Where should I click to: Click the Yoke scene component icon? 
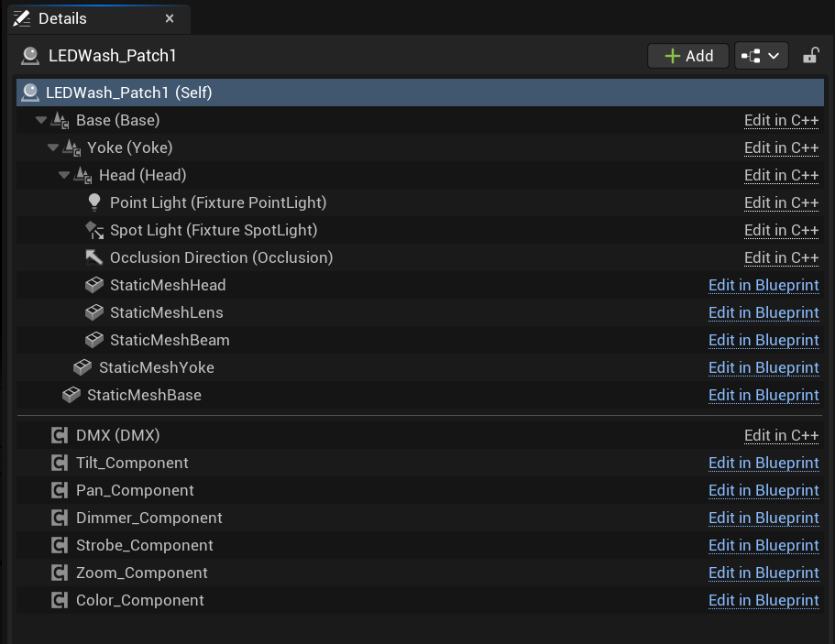click(x=71, y=148)
